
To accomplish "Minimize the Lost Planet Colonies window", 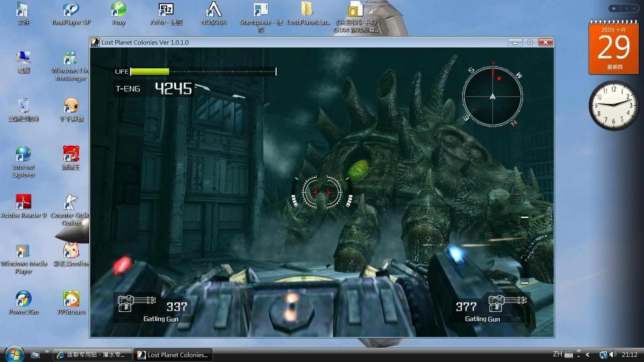I will [515, 42].
